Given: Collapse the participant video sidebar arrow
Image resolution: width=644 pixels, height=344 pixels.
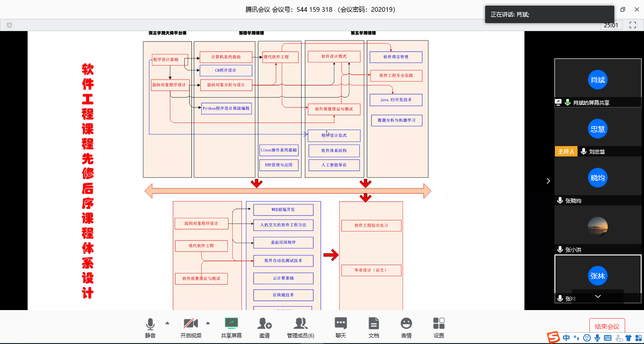Looking at the screenshot, I should point(548,181).
